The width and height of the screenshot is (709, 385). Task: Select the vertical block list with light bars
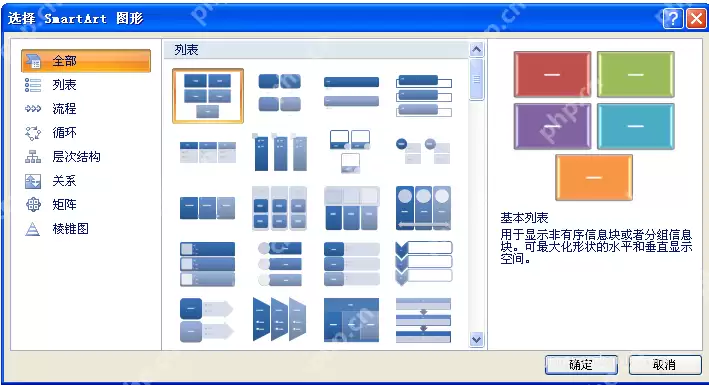(351, 264)
